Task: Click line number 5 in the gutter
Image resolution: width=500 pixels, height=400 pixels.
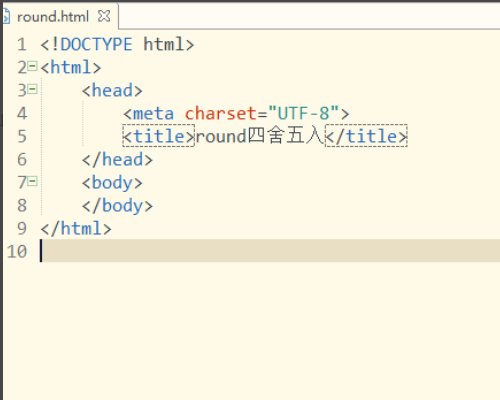Action: 22,136
